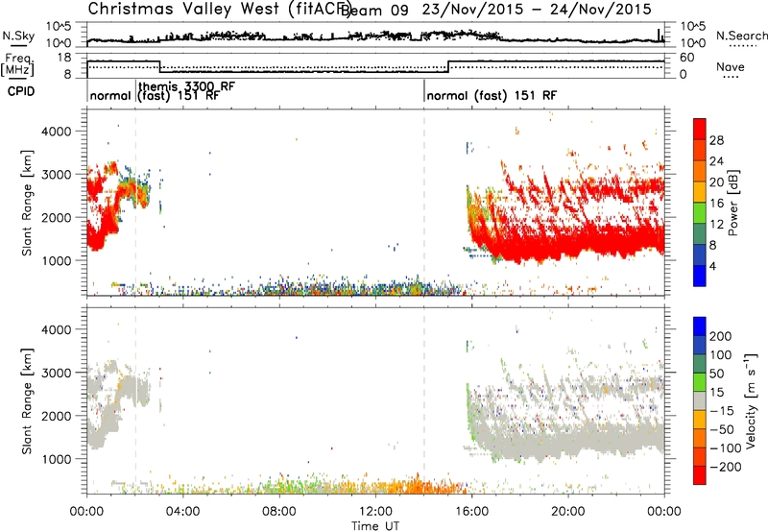Click '4000' tick on the power panel
This screenshot has height=532, width=768.
[57, 132]
